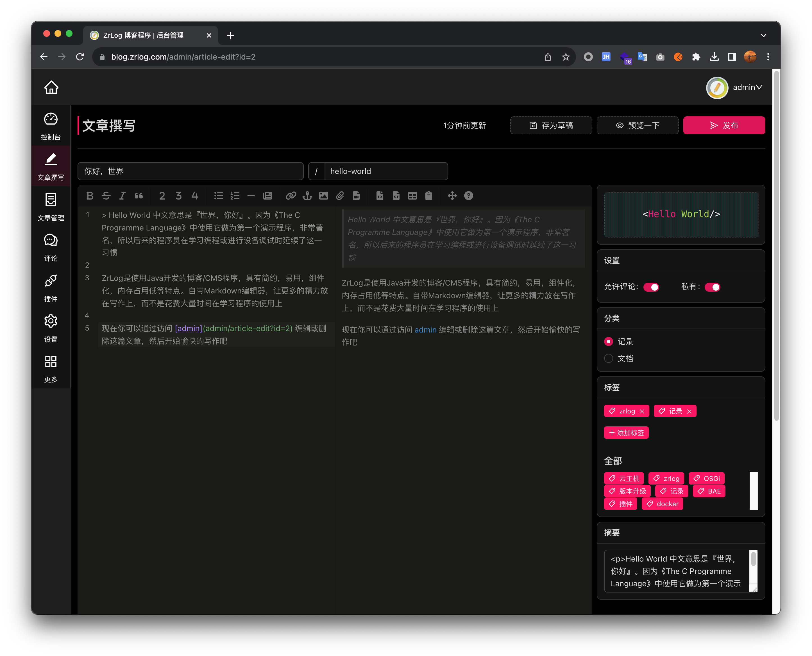Click the 添加标签 button

(x=626, y=433)
